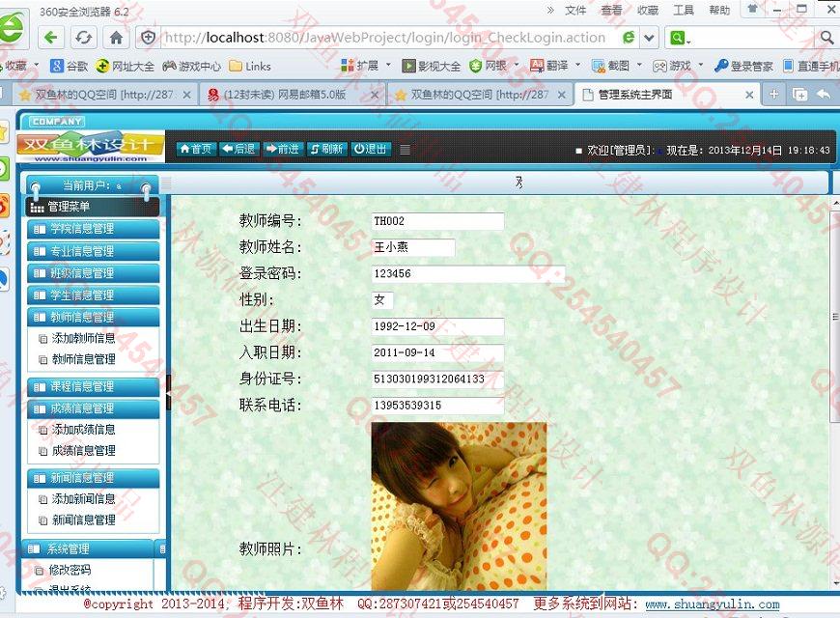Open 添加成绩信息 in the sidebar

point(84,430)
